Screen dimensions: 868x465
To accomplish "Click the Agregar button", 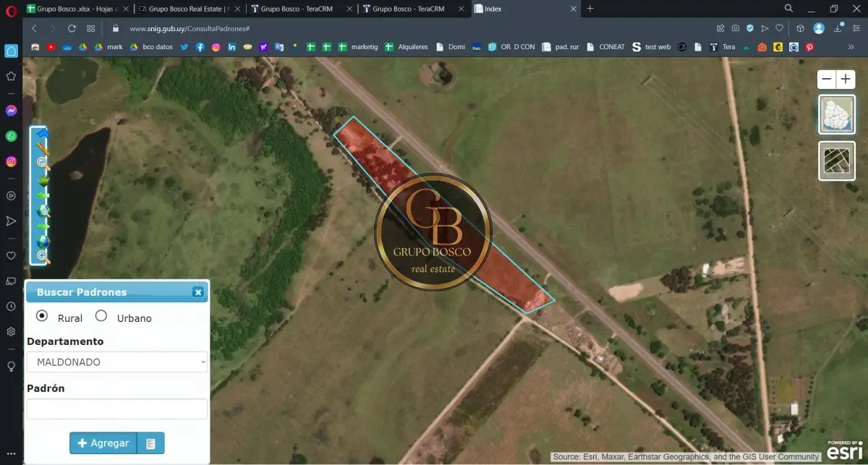I will pyautogui.click(x=103, y=443).
